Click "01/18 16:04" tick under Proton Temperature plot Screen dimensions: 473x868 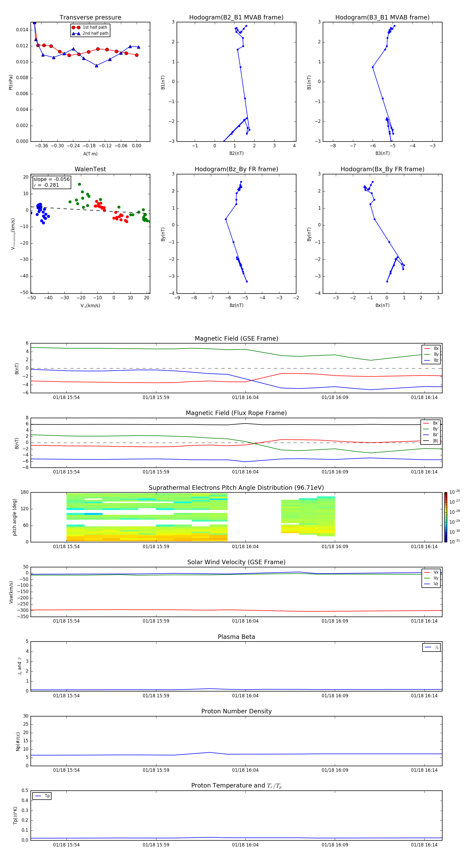(245, 845)
